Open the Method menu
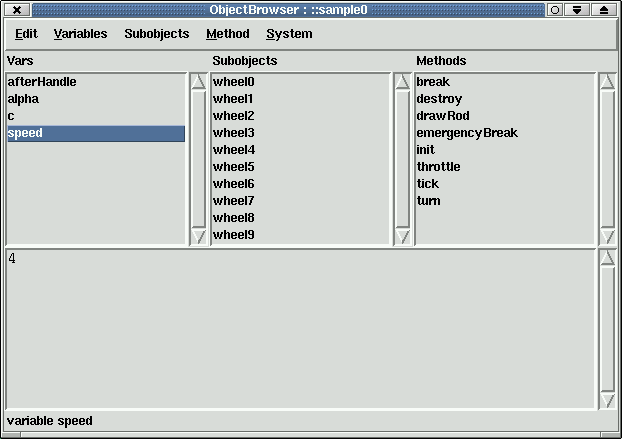The width and height of the screenshot is (622, 439). 227,34
